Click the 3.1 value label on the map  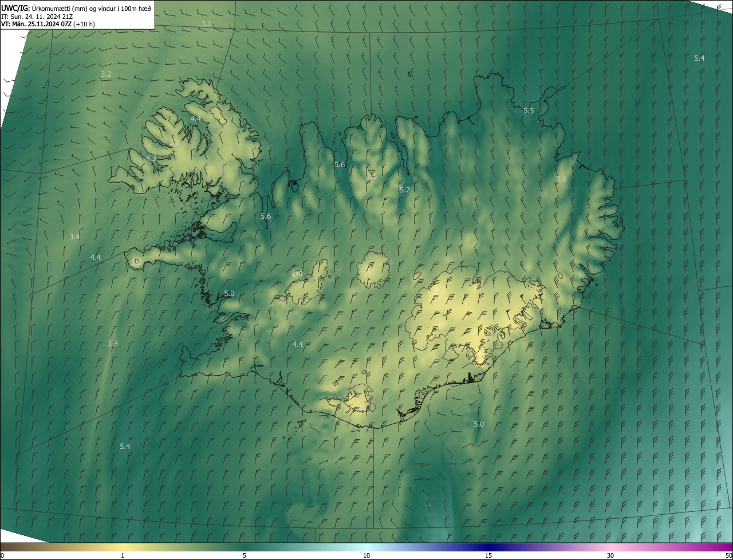point(206,23)
